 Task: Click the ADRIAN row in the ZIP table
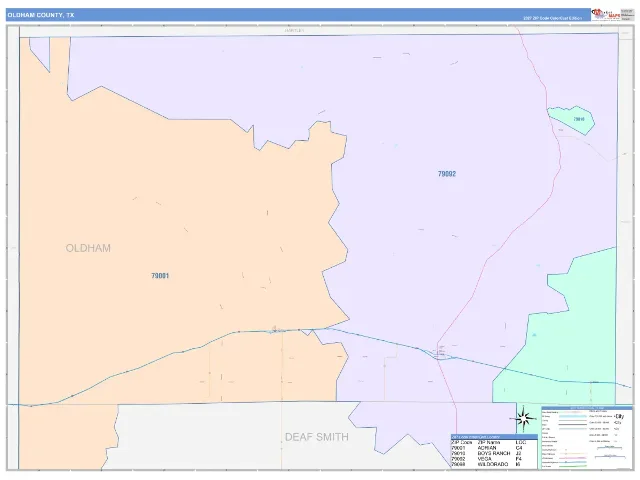[x=489, y=448]
